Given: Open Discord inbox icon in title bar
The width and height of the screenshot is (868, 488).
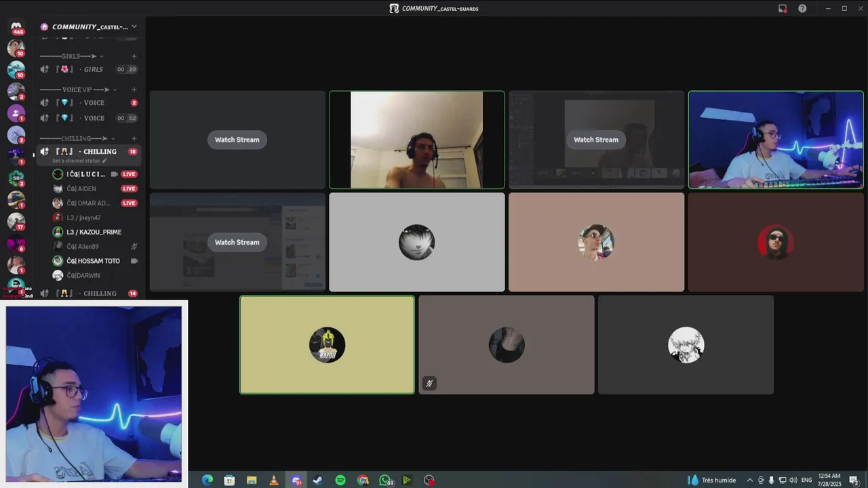Looking at the screenshot, I should (783, 9).
